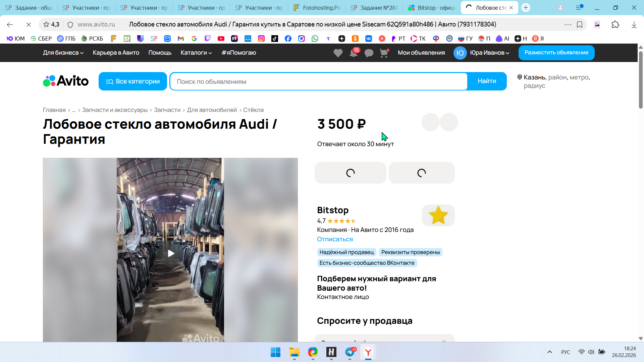The height and width of the screenshot is (362, 644).
Task: Click Разместить объявление button
Action: [x=556, y=53]
